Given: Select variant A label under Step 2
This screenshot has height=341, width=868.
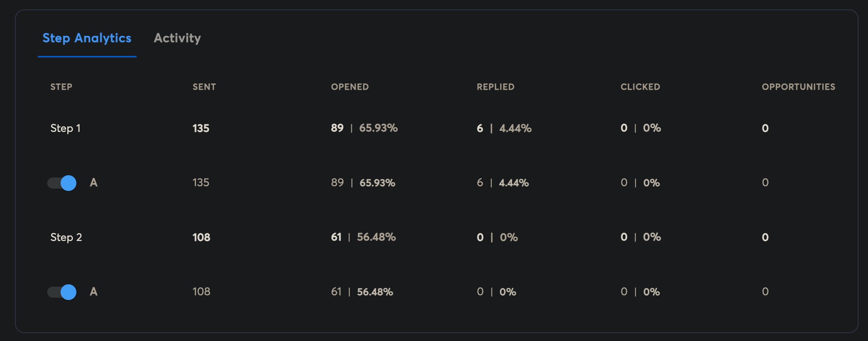Looking at the screenshot, I should pyautogui.click(x=94, y=291).
